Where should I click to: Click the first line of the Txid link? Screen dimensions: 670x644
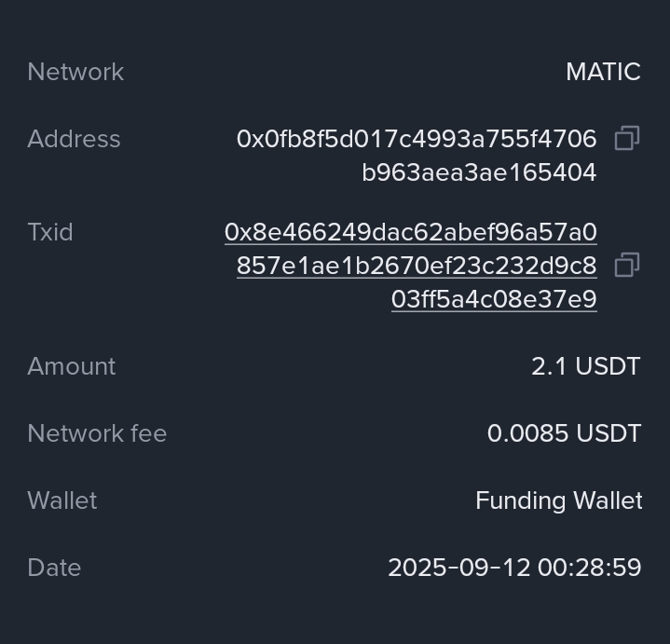point(411,232)
